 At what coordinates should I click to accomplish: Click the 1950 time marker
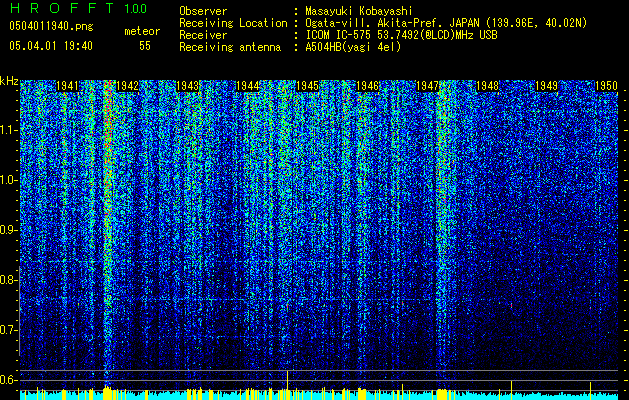(606, 86)
